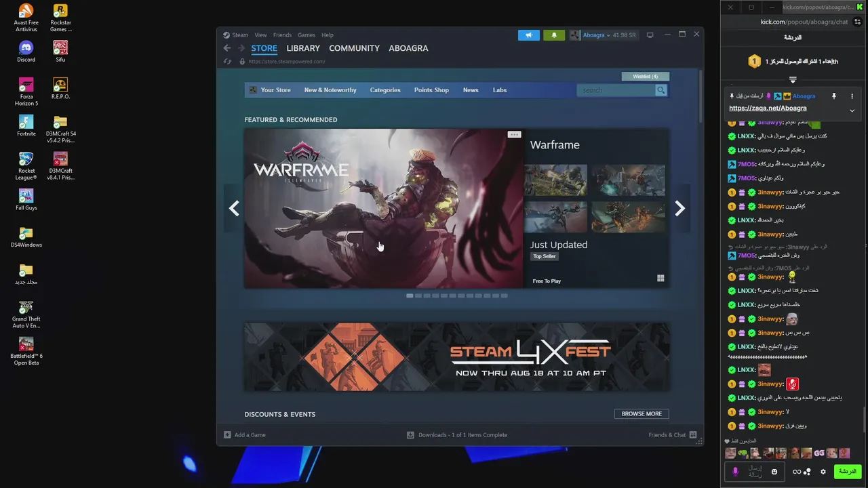868x488 pixels.
Task: Open the ABOAGRA profile tab
Action: [x=408, y=48]
